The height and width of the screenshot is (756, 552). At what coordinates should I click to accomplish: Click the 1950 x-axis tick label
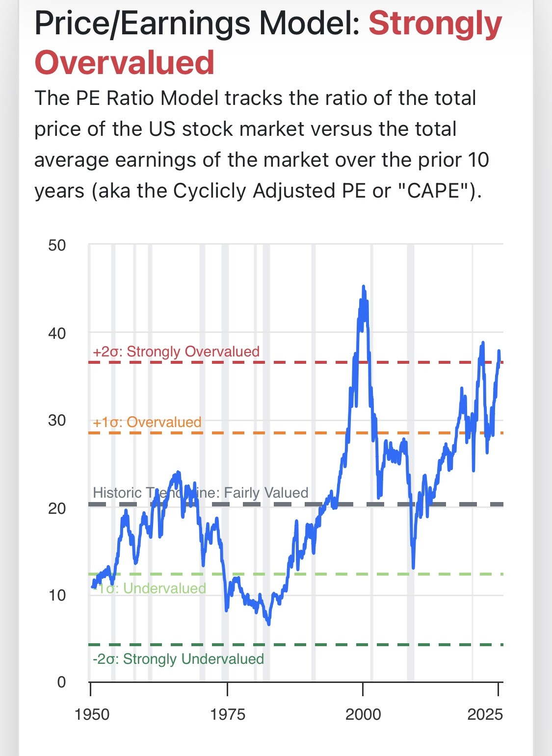click(92, 714)
